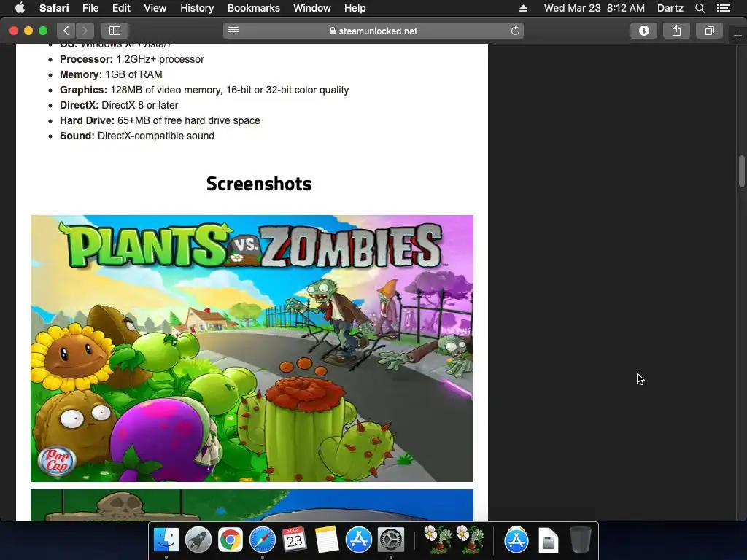Open Notes from the Dock
The image size is (747, 560).
(326, 540)
